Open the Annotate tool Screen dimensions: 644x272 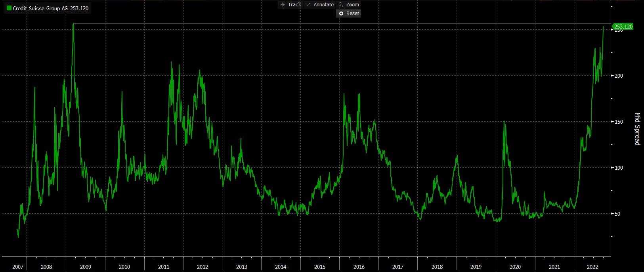coord(320,5)
